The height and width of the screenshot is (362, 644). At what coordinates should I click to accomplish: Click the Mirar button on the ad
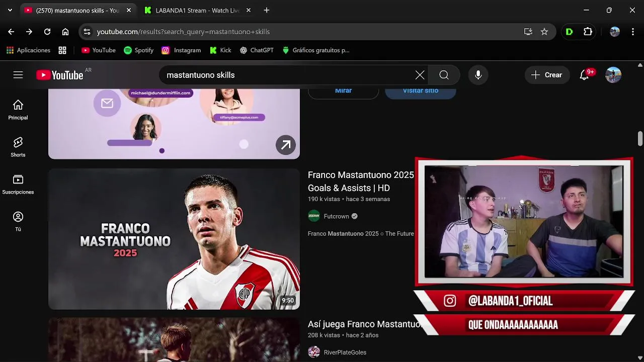coord(343,93)
